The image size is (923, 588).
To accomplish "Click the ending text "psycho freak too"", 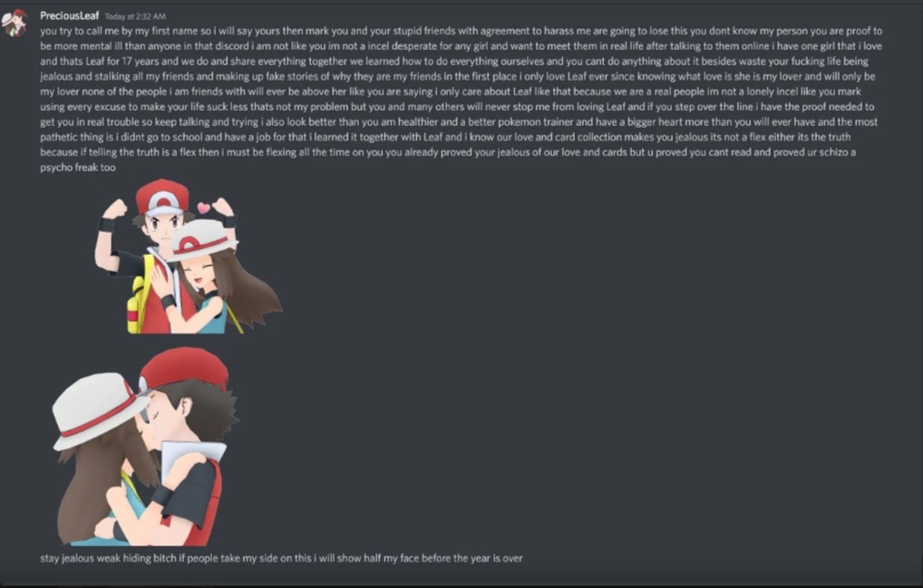I will (x=78, y=168).
